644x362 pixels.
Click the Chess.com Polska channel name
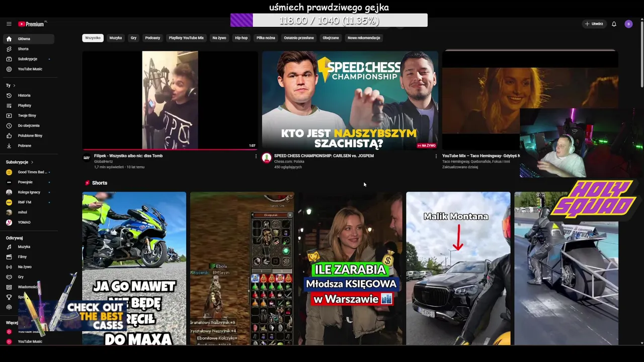(288, 161)
